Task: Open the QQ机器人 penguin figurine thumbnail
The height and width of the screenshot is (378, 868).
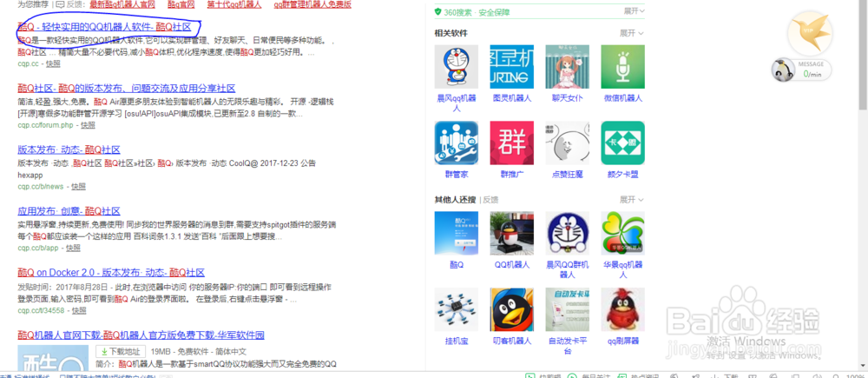Action: tap(511, 233)
